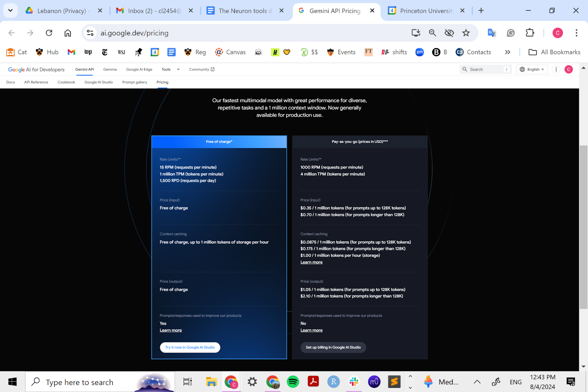Open the Canvas bookmark
The image size is (588, 392).
pos(230,52)
